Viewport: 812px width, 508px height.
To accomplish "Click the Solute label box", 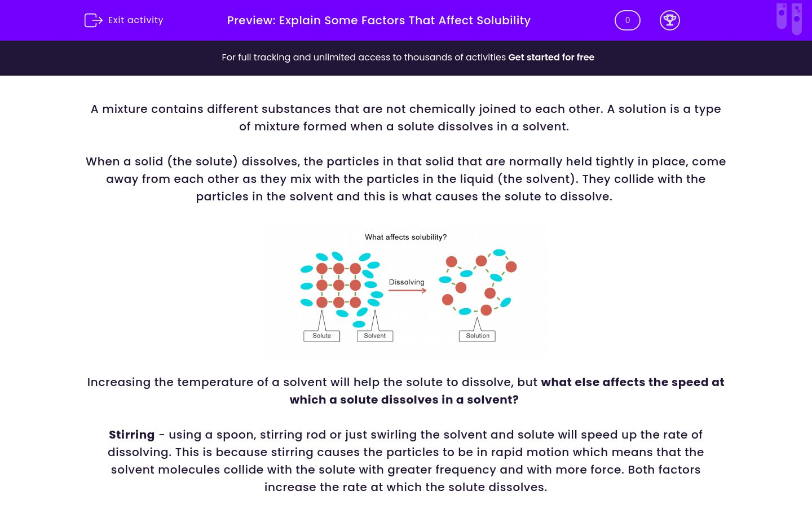I will click(x=321, y=335).
